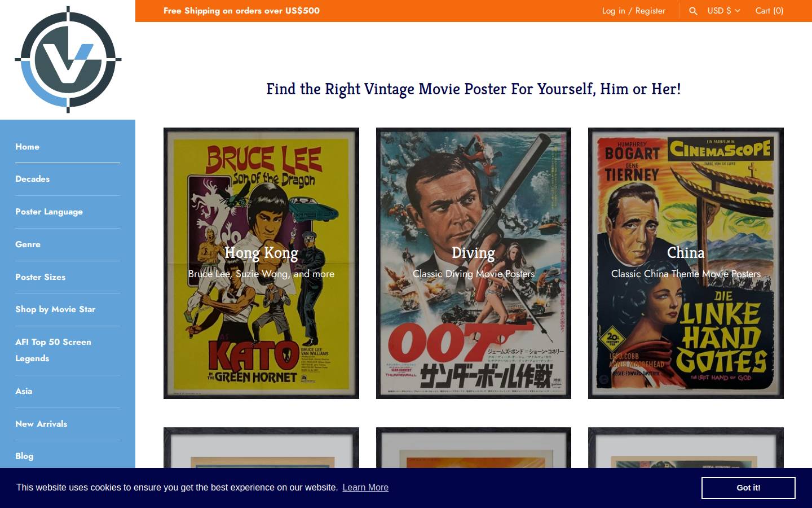Click the Log in link
The height and width of the screenshot is (508, 812).
pos(614,11)
